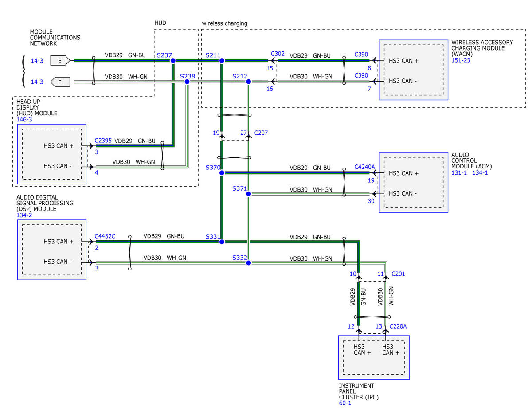
Task: Click connector label C220A
Action: (398, 326)
